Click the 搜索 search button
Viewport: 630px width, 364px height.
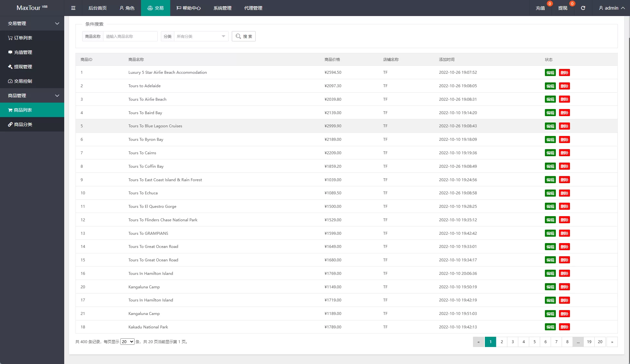pos(243,36)
